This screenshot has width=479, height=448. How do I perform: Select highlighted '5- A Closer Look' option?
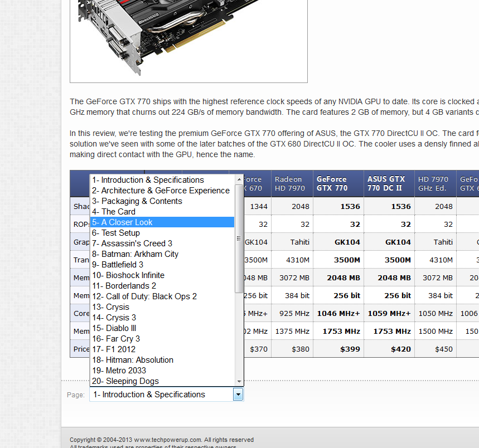click(x=162, y=222)
